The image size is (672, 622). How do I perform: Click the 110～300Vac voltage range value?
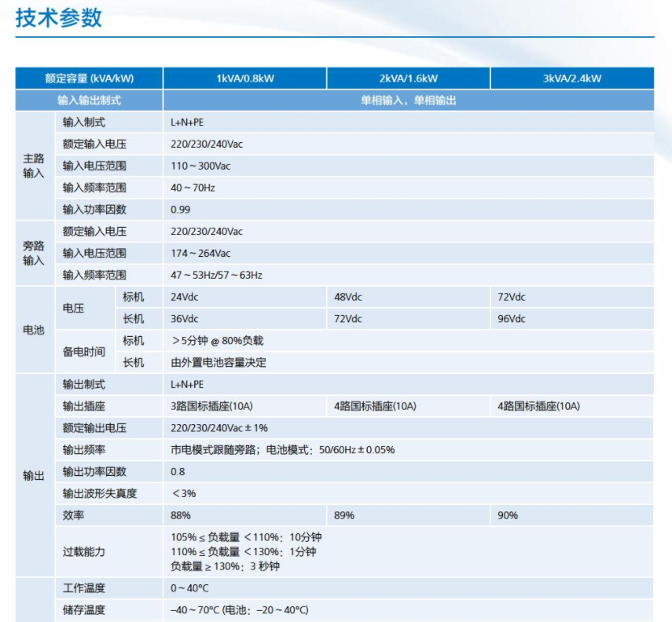(200, 166)
